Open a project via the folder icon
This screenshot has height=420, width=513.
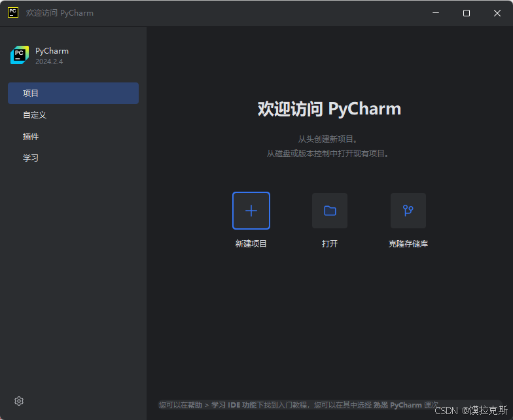coord(330,211)
